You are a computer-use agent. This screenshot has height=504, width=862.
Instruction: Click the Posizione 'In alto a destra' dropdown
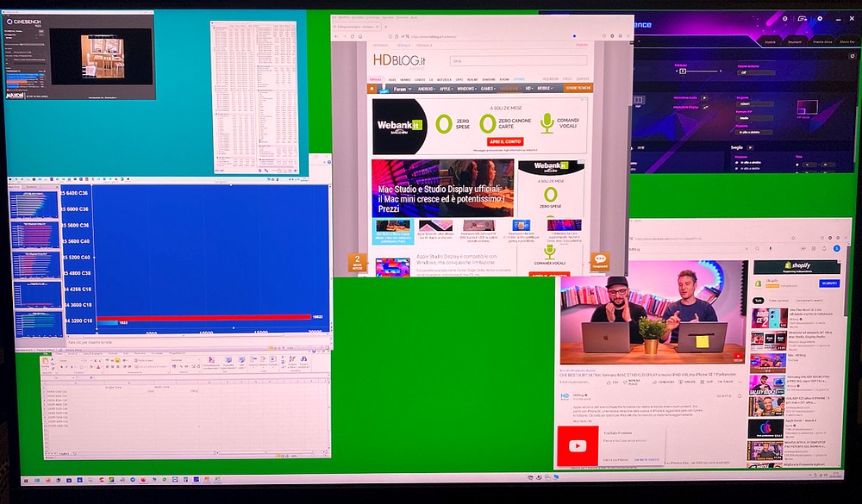tap(756, 133)
